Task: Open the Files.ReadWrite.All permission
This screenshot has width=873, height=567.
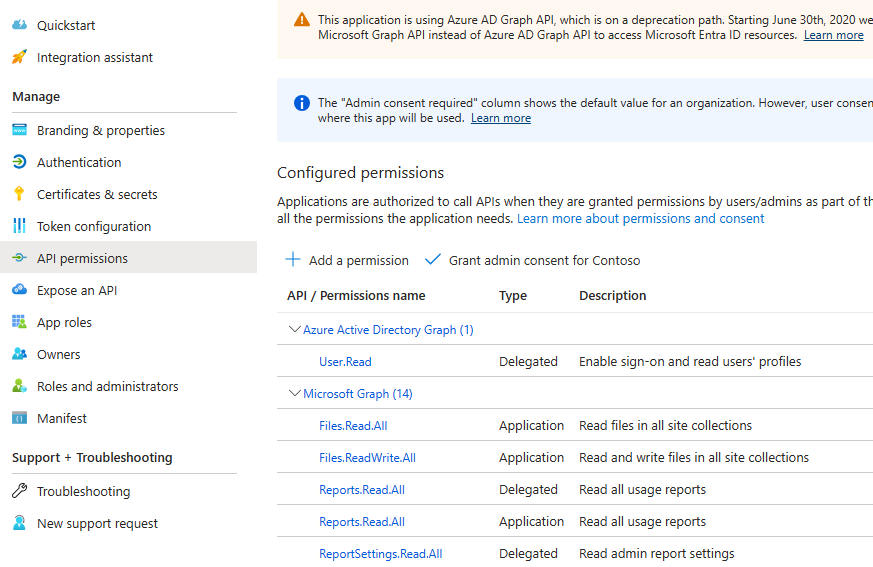Action: (x=367, y=458)
